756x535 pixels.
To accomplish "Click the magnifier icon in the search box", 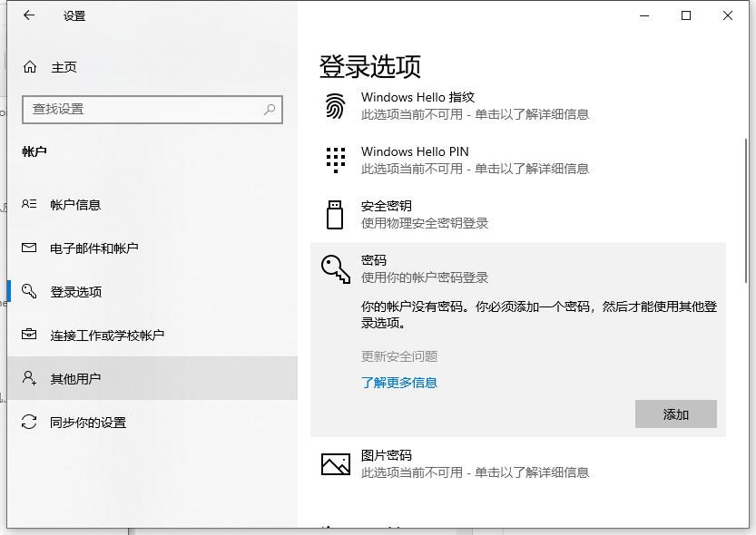I will tap(270, 109).
